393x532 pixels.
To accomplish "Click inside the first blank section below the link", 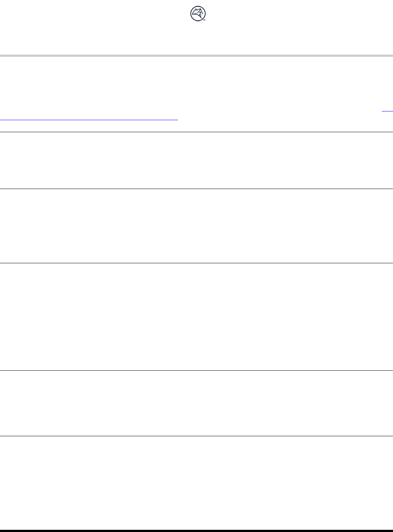I will 196,160.
